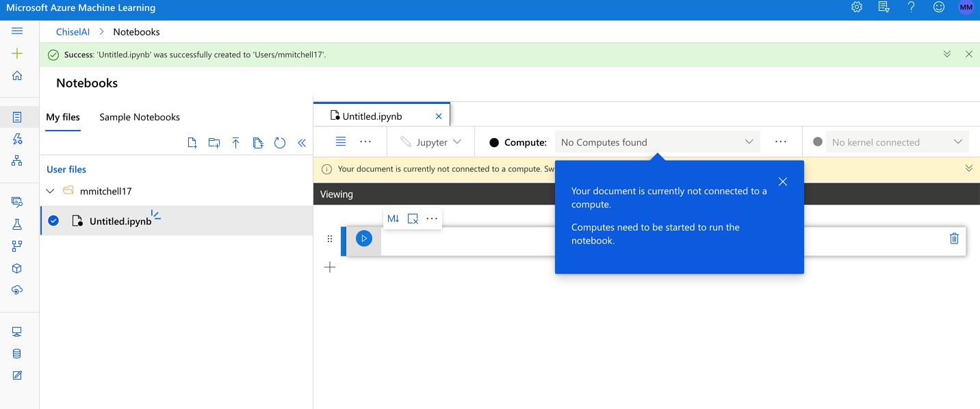Collapse the file explorer panel
980x409 pixels.
pos(302,142)
